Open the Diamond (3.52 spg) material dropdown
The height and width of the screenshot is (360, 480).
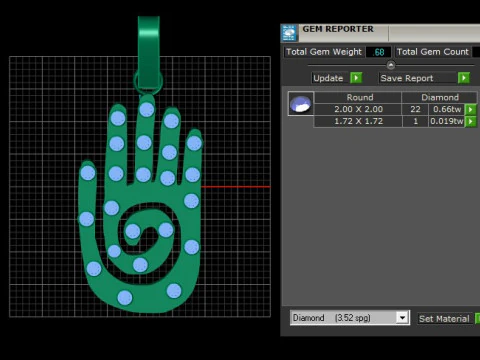(x=403, y=318)
